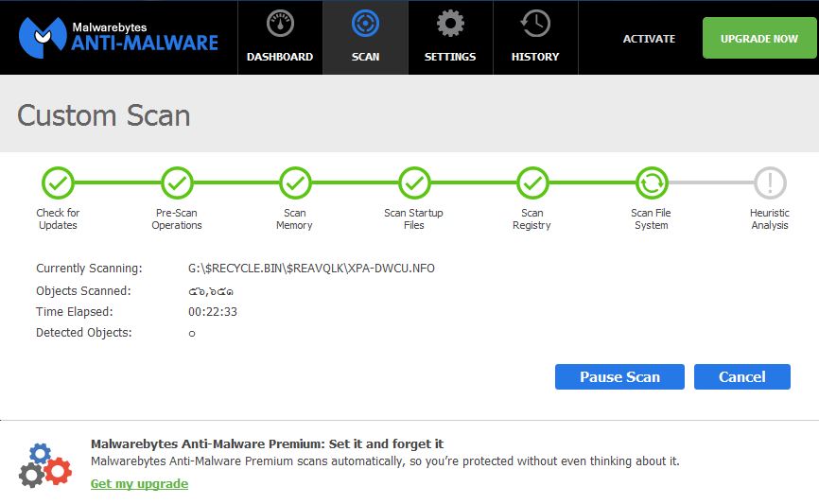The height and width of the screenshot is (504, 819).
Task: Click the Check for Updates checkmark
Action: (58, 182)
